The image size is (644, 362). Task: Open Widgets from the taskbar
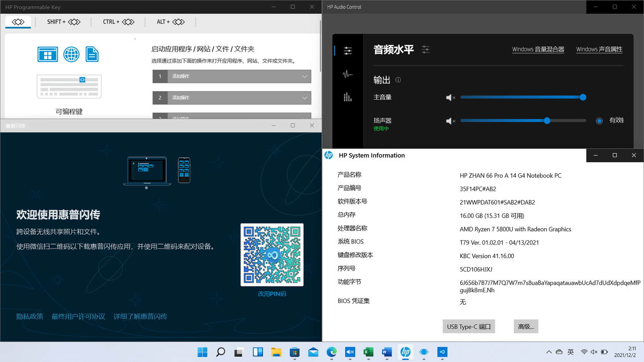coord(258,352)
